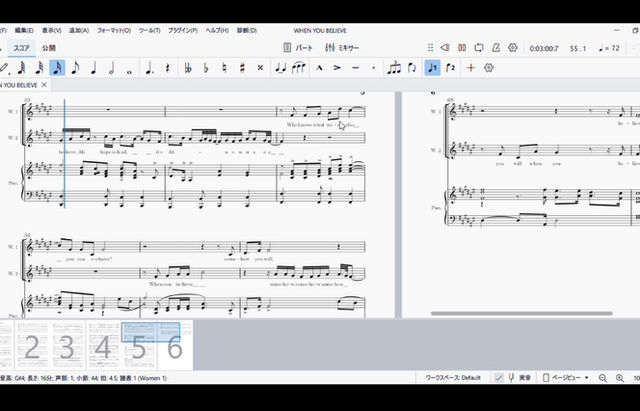Open the パート (Parts) panel
This screenshot has width=640, height=411.
click(298, 48)
